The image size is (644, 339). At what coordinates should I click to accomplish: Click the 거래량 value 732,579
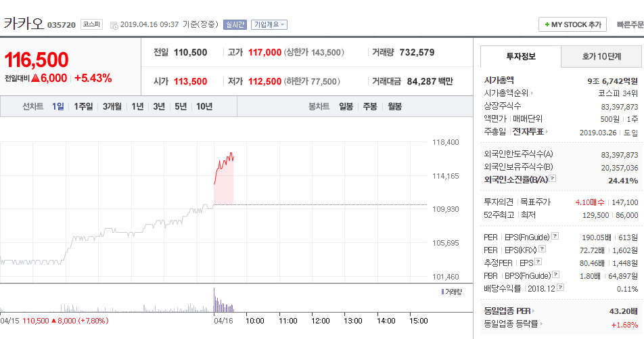(x=417, y=53)
